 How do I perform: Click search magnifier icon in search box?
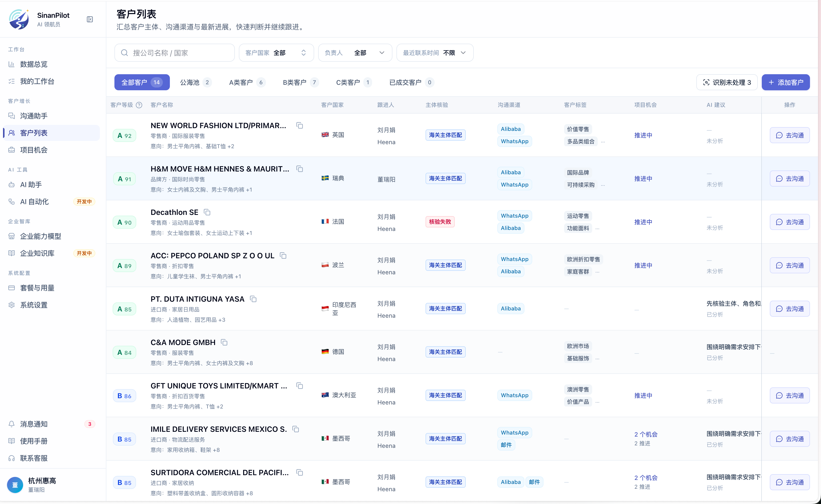point(124,53)
